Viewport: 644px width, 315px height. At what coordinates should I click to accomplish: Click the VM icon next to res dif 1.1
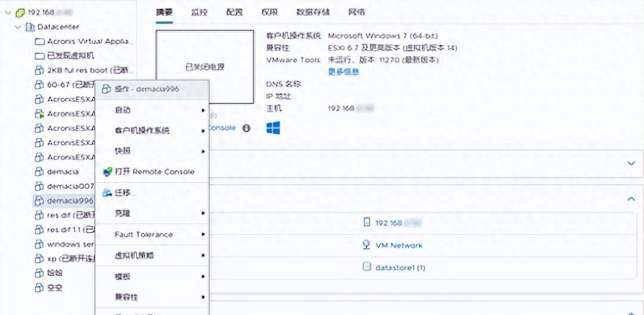(x=38, y=229)
